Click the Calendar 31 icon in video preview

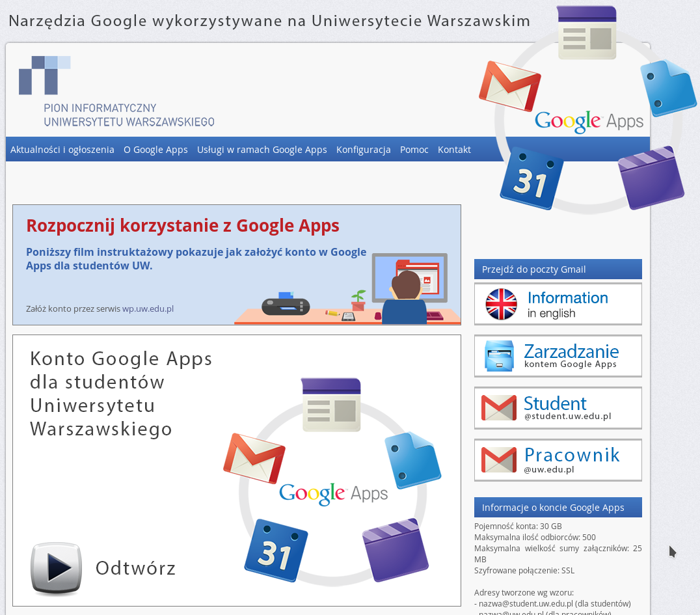[276, 551]
